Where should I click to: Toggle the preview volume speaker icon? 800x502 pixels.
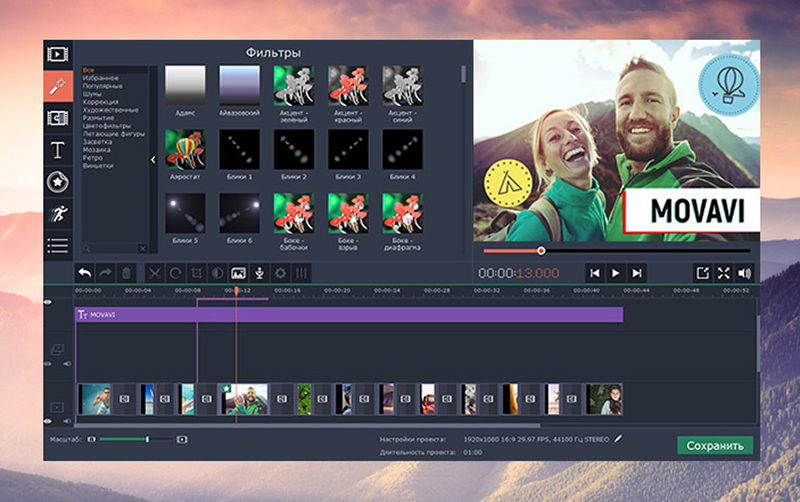click(744, 272)
